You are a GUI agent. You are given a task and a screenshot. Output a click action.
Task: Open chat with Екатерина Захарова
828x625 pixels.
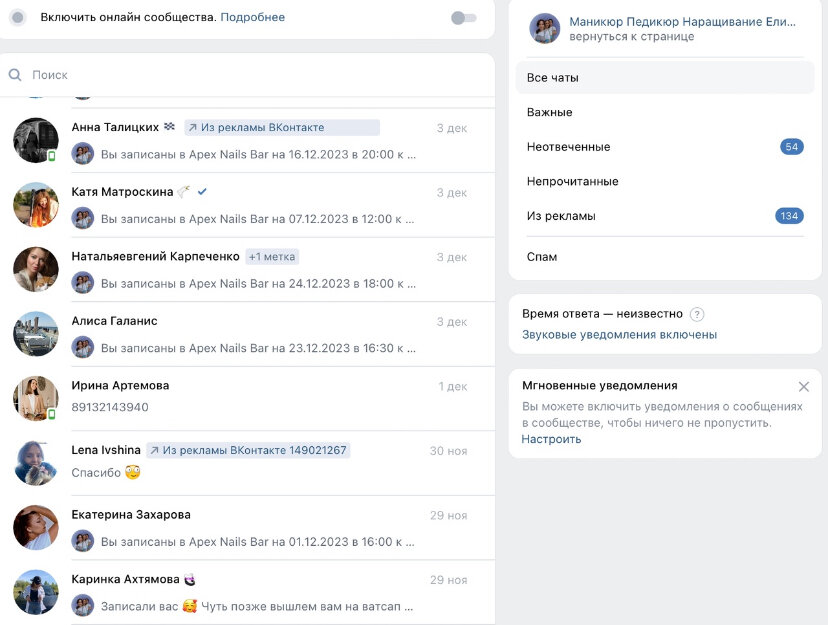click(247, 528)
